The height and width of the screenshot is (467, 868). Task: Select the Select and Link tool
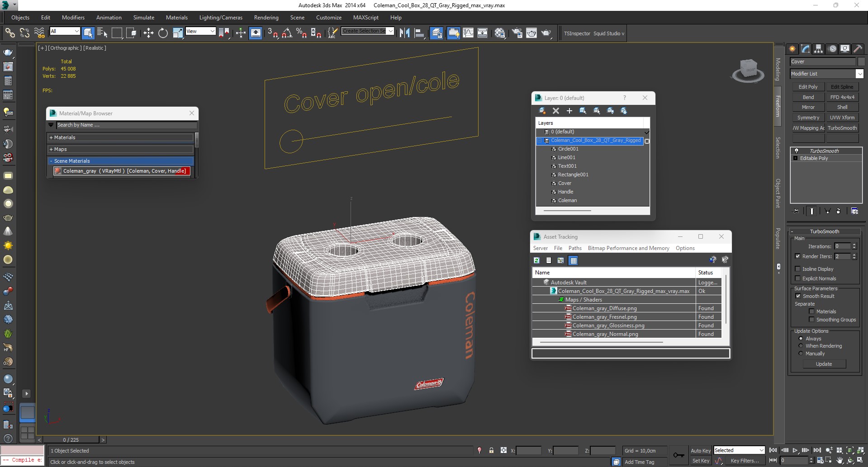pyautogui.click(x=10, y=33)
